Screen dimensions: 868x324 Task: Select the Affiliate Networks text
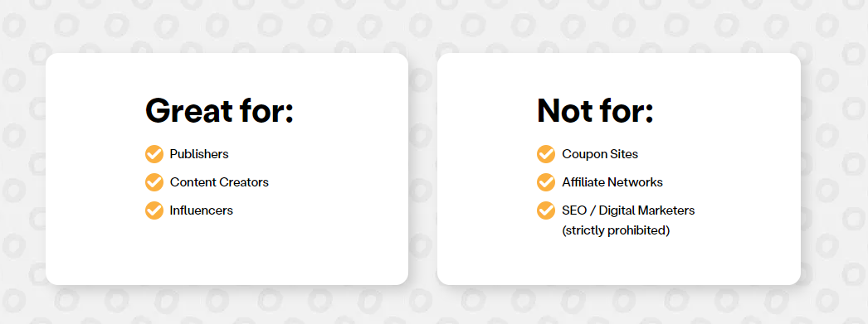coord(612,182)
